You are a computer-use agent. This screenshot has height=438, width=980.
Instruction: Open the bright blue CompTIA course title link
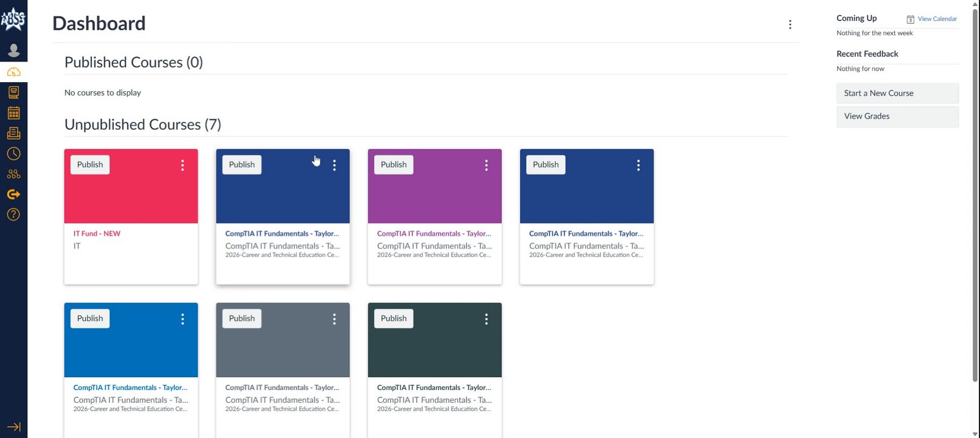[130, 388]
